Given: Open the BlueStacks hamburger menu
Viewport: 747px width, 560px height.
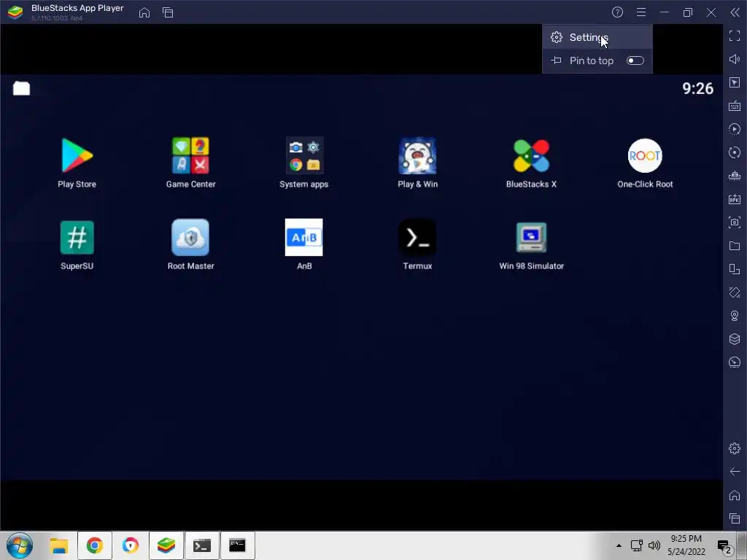Looking at the screenshot, I should coord(641,12).
